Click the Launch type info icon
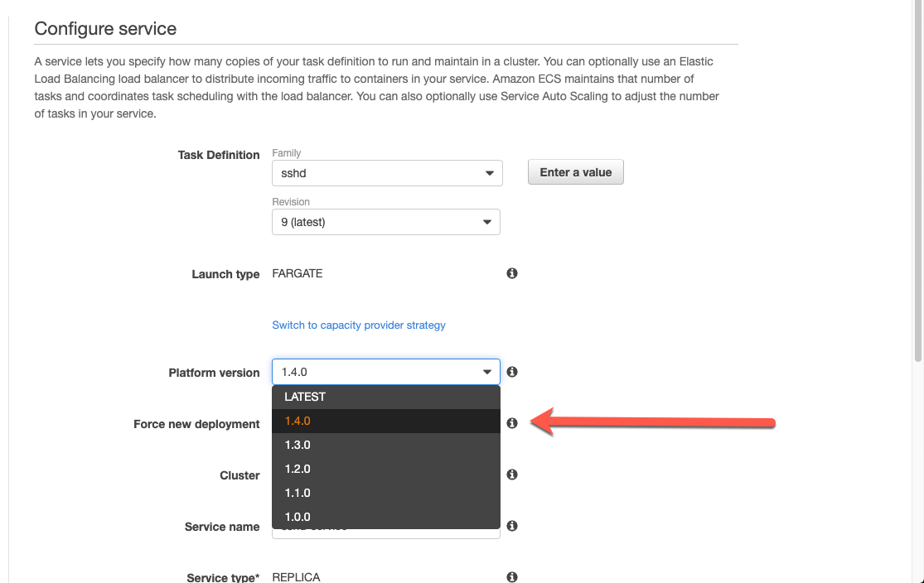Image resolution: width=924 pixels, height=583 pixels. [x=512, y=273]
